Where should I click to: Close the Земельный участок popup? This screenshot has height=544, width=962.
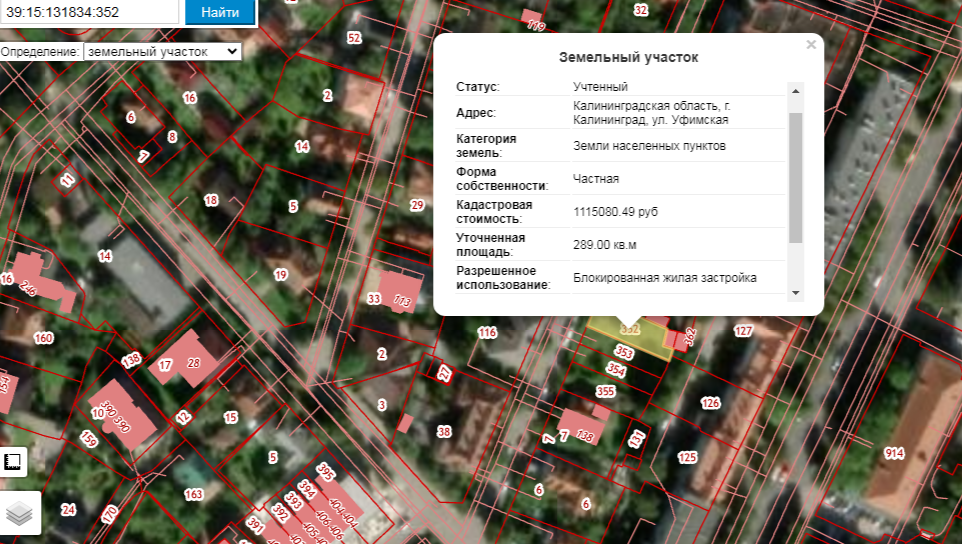point(811,44)
